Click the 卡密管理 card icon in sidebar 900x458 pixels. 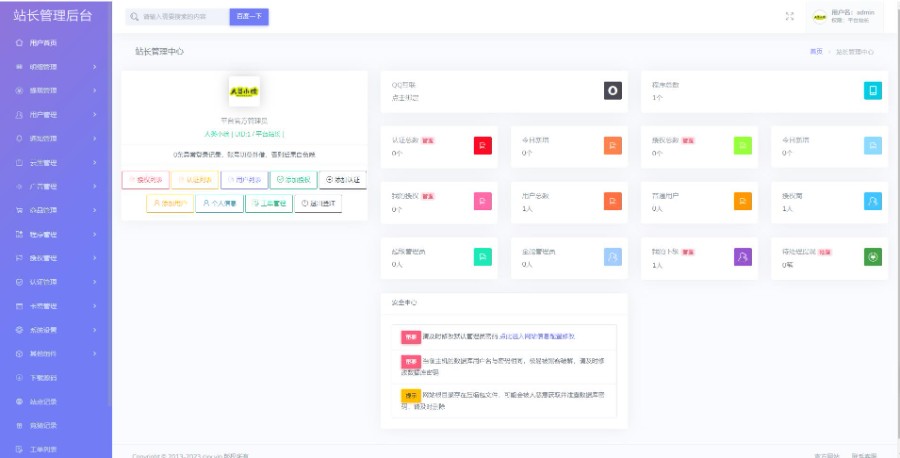coord(19,306)
